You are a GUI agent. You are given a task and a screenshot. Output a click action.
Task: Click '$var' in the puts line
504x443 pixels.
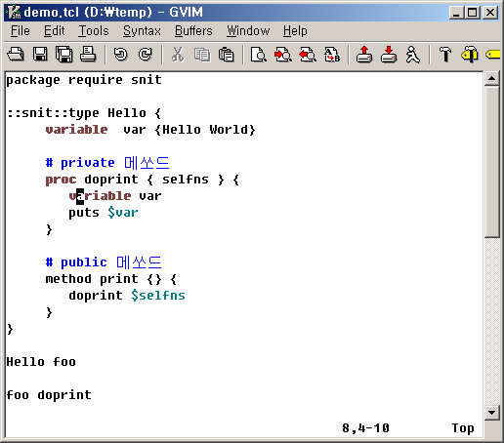123,213
